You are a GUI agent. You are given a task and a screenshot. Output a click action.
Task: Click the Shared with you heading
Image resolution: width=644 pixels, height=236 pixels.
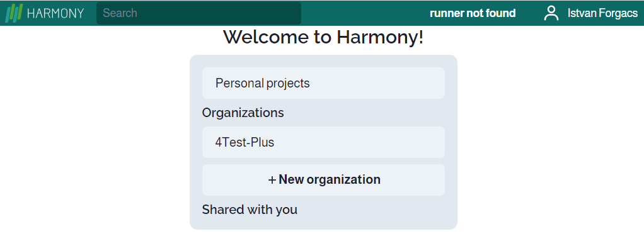pyautogui.click(x=250, y=210)
